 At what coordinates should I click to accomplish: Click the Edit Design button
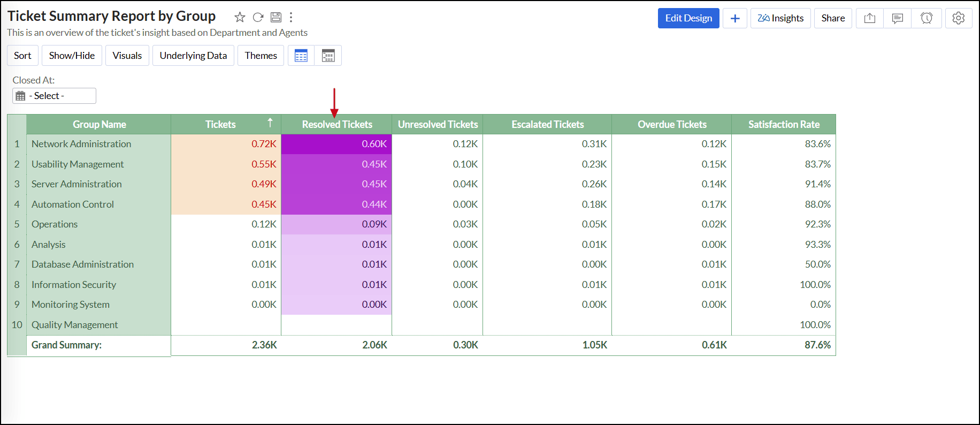[x=688, y=18]
